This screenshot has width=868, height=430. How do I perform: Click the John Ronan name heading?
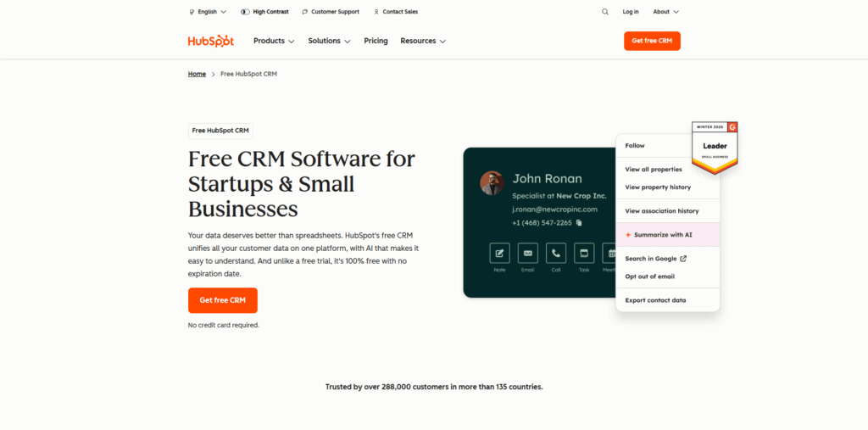(x=547, y=179)
